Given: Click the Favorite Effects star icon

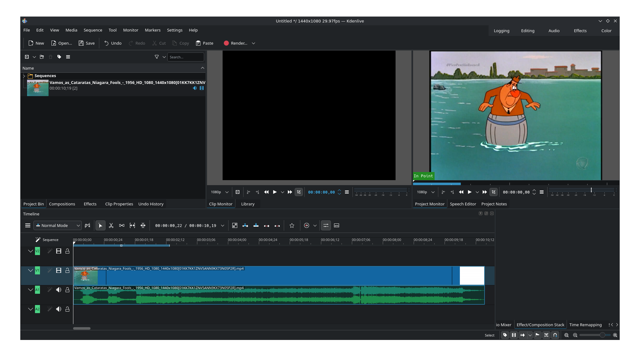Looking at the screenshot, I should (292, 225).
